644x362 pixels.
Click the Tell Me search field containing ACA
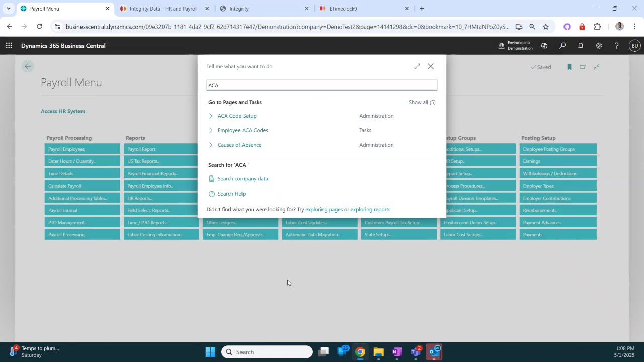point(321,85)
